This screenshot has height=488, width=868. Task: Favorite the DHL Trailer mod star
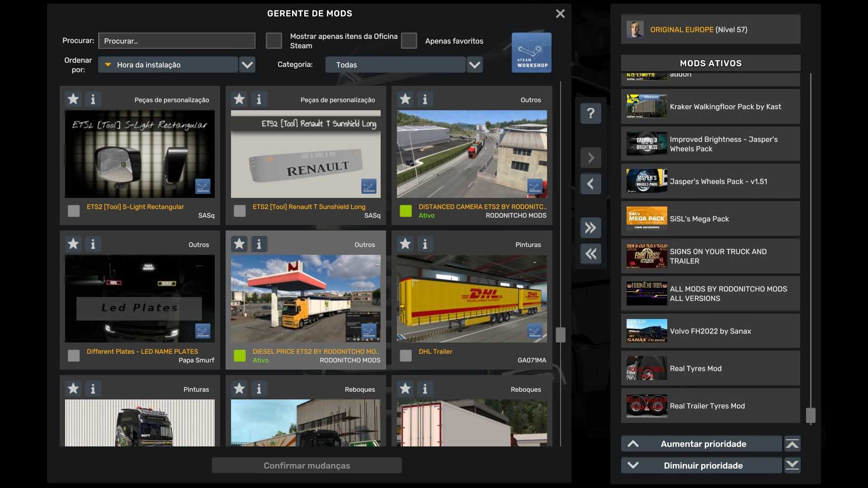click(405, 244)
